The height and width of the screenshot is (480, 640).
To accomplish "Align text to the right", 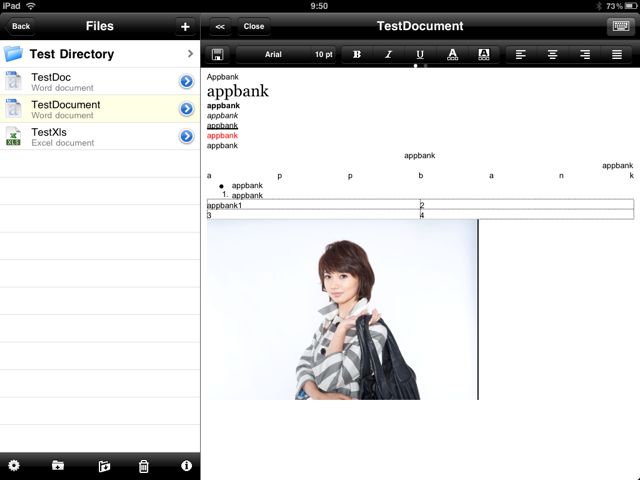I will point(584,54).
